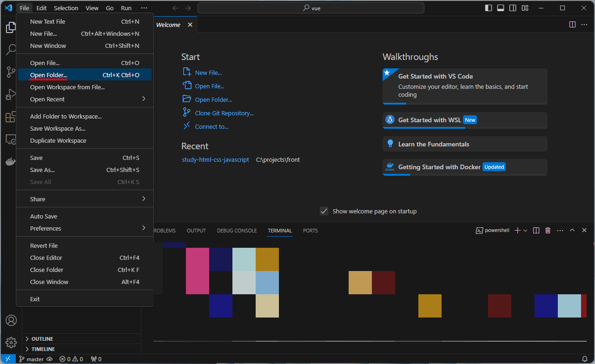This screenshot has height=364, width=595.
Task: Open the Search view in the activity bar
Action: (x=11, y=50)
